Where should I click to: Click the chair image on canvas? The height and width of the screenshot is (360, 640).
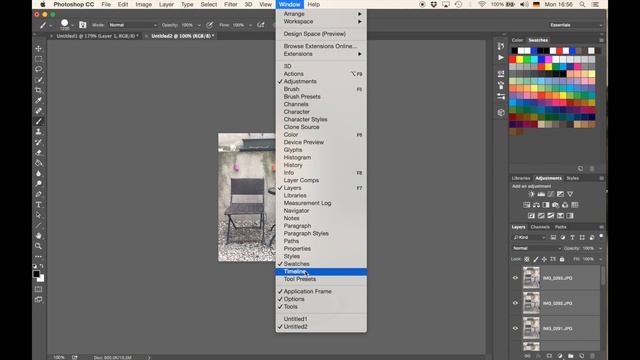coord(247,197)
